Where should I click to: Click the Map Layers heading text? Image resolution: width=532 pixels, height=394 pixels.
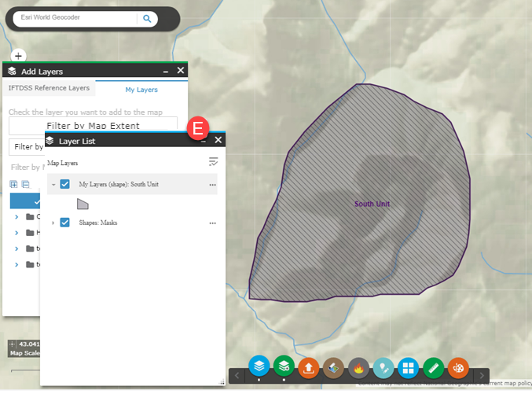click(x=62, y=163)
